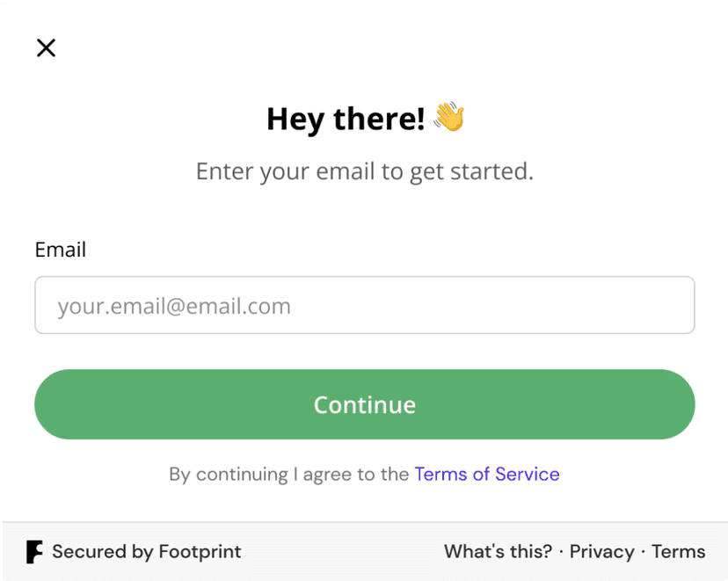Close the dialog with the X icon

point(46,47)
